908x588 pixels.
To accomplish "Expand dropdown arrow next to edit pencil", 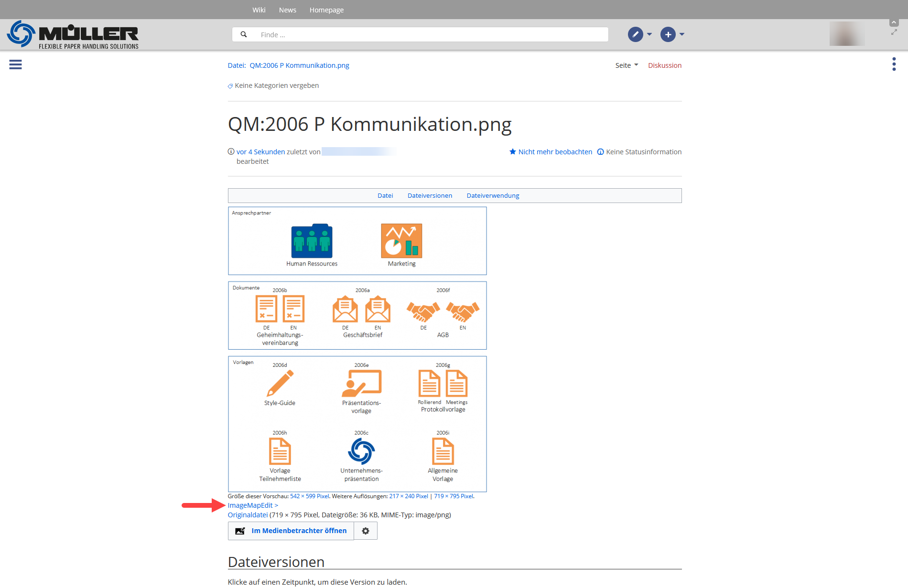I will pyautogui.click(x=649, y=34).
